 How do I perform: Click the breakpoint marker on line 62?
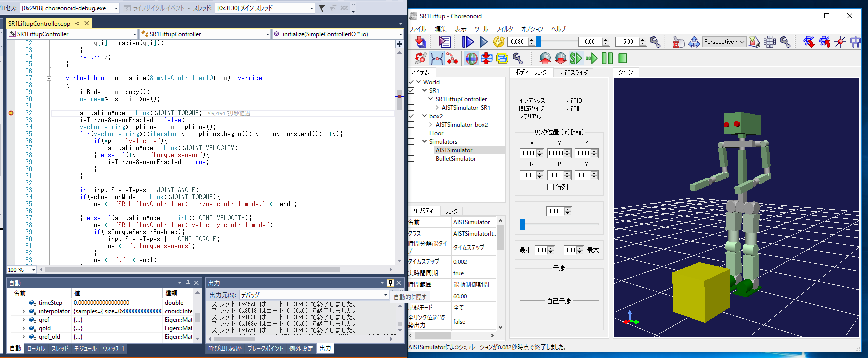point(11,113)
